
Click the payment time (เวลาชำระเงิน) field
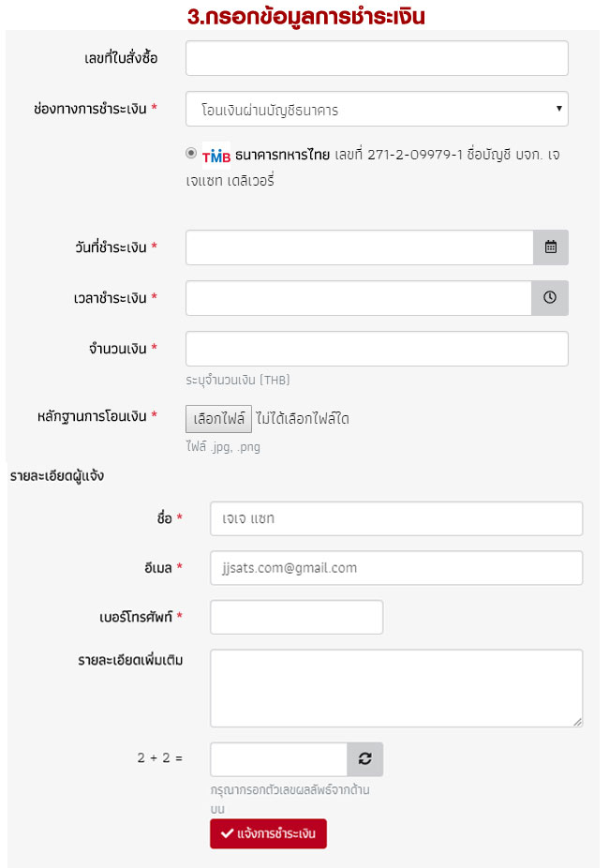click(x=360, y=298)
